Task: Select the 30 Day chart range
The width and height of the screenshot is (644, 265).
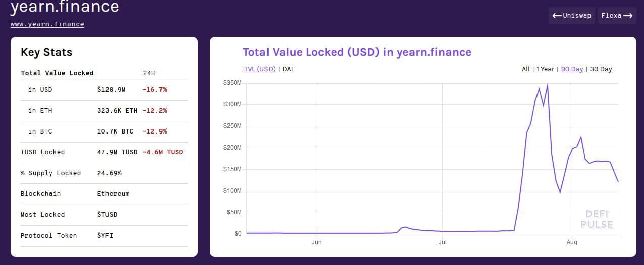Action: tap(601, 69)
